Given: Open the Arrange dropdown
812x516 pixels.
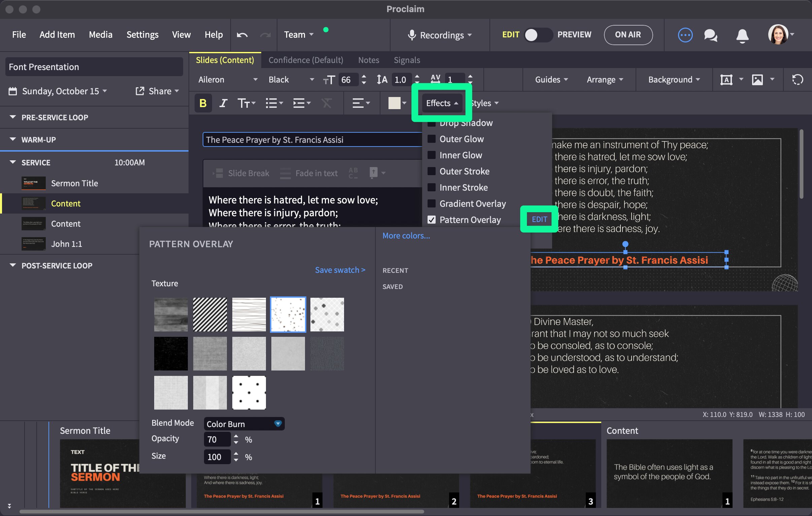Looking at the screenshot, I should click(x=605, y=79).
